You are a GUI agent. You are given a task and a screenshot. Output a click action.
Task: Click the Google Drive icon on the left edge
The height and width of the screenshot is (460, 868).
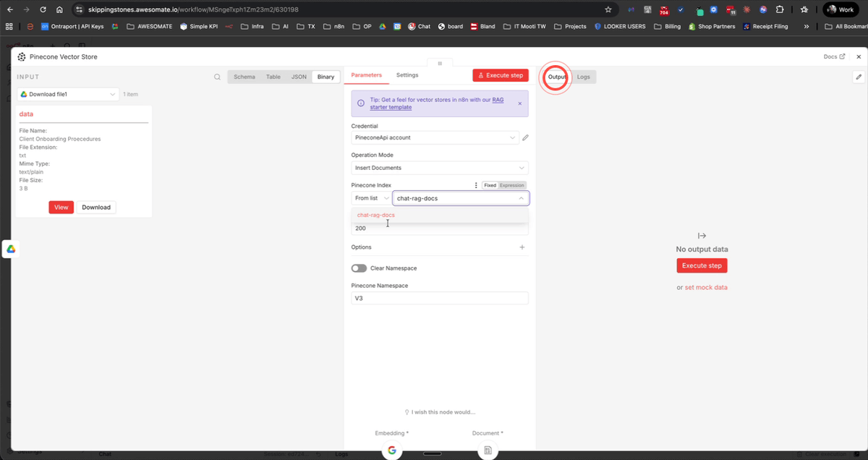click(10, 249)
